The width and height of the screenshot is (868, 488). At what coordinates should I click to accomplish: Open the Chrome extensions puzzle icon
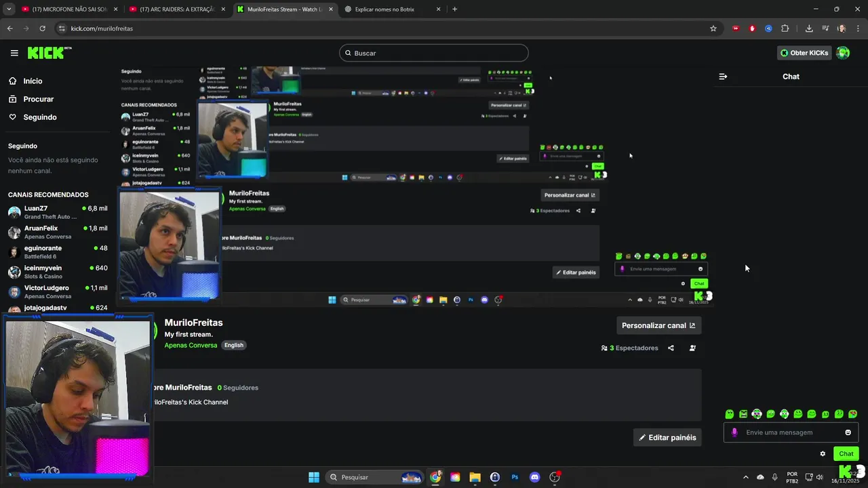point(785,28)
